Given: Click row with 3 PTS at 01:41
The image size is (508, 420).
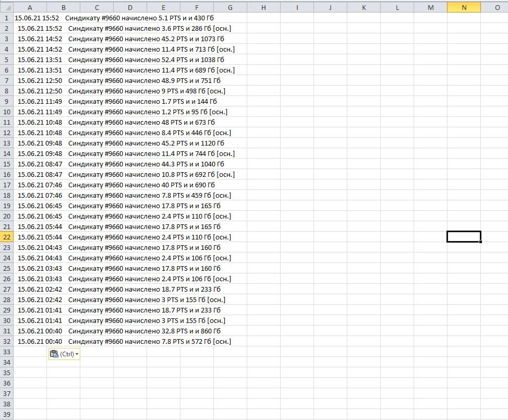Looking at the screenshot, I should pyautogui.click(x=122, y=320).
